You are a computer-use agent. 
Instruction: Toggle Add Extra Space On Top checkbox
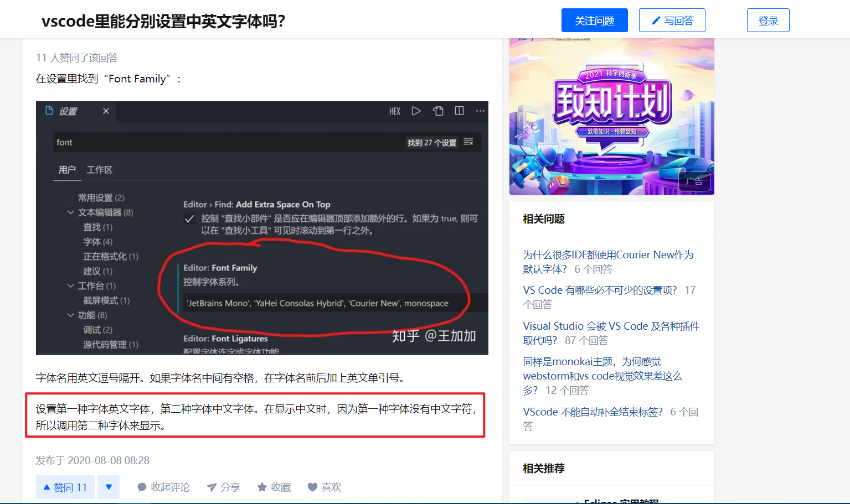pyautogui.click(x=189, y=219)
